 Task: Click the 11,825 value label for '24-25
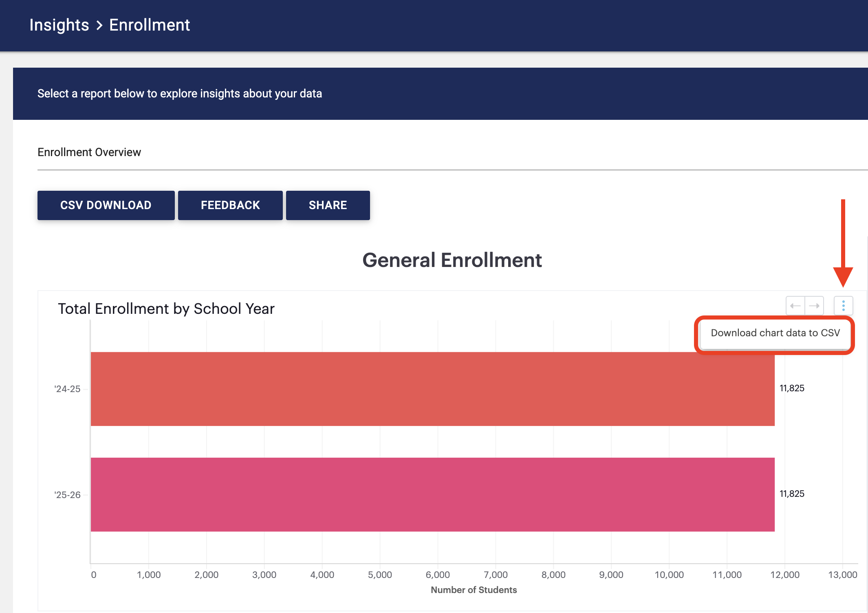791,388
